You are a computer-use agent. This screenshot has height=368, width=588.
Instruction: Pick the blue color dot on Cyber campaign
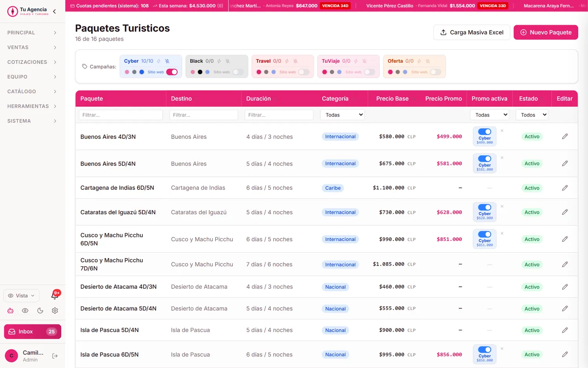(x=142, y=72)
